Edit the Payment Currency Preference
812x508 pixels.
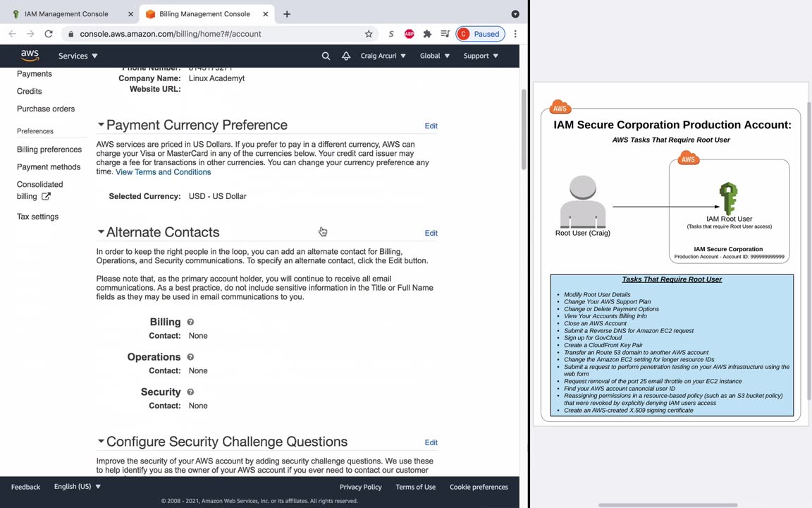pyautogui.click(x=431, y=126)
